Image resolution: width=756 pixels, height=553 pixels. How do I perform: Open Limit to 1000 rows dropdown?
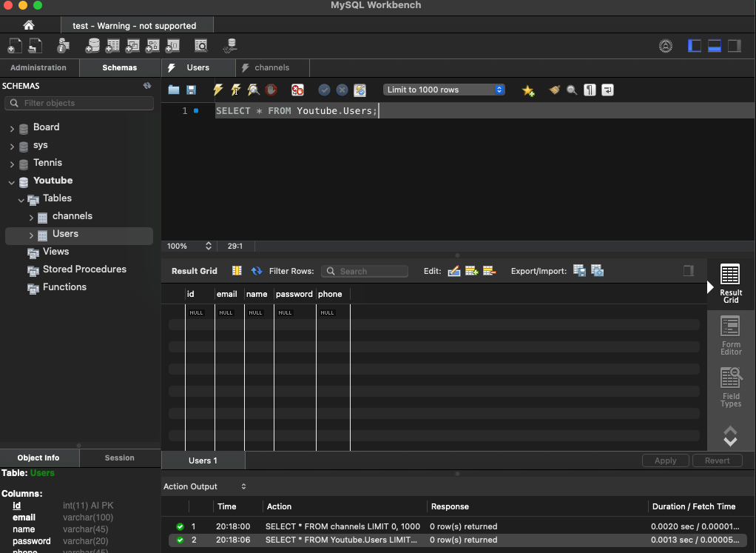coord(444,90)
